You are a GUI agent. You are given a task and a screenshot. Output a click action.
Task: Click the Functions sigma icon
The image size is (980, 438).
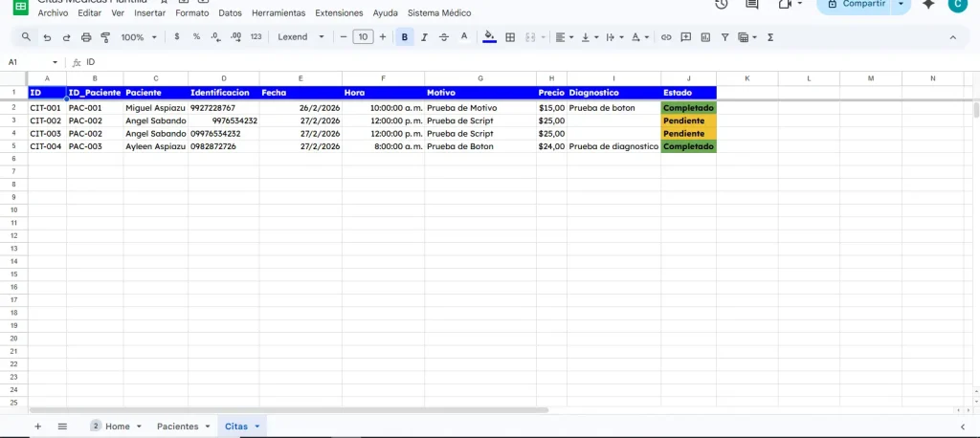770,37
